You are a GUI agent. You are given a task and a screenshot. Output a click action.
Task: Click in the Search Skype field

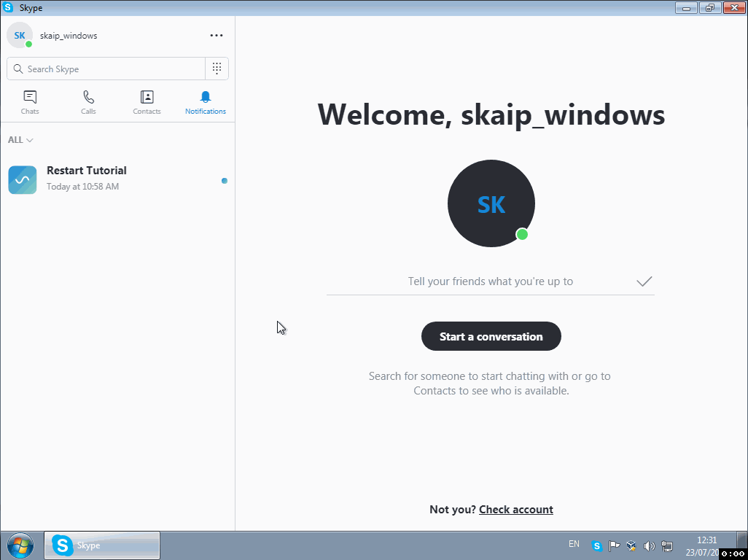[x=106, y=69]
